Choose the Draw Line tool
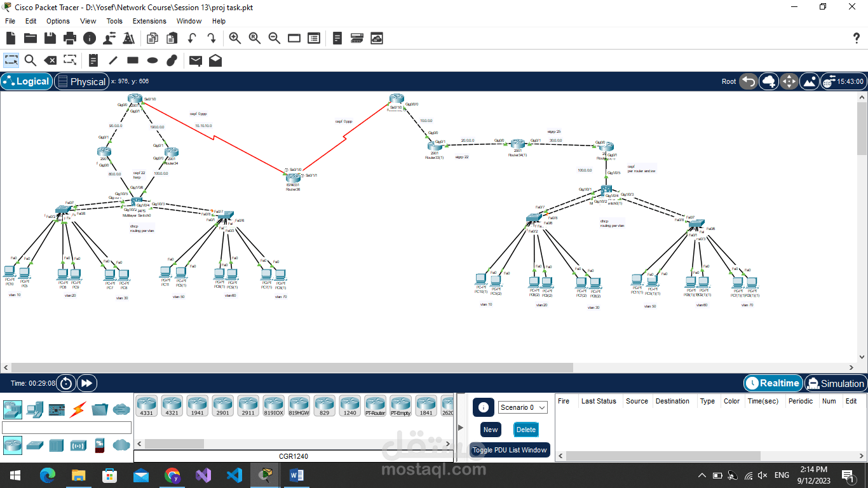This screenshot has width=868, height=488. [x=113, y=60]
